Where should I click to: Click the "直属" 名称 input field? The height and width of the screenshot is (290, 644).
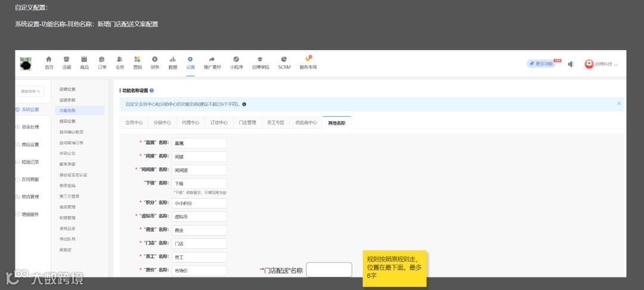coord(199,143)
